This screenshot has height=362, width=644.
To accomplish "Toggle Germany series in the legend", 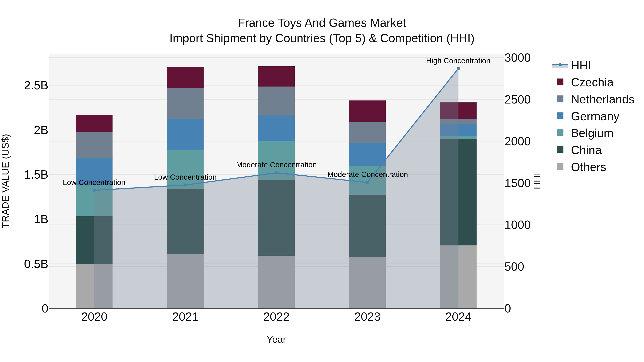I will (588, 116).
